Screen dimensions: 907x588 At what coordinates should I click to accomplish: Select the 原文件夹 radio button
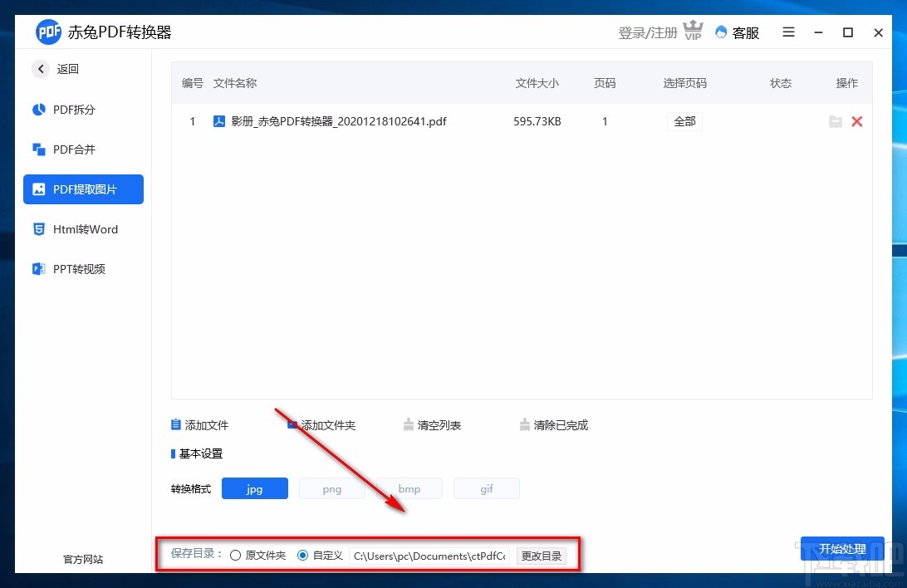(x=236, y=555)
